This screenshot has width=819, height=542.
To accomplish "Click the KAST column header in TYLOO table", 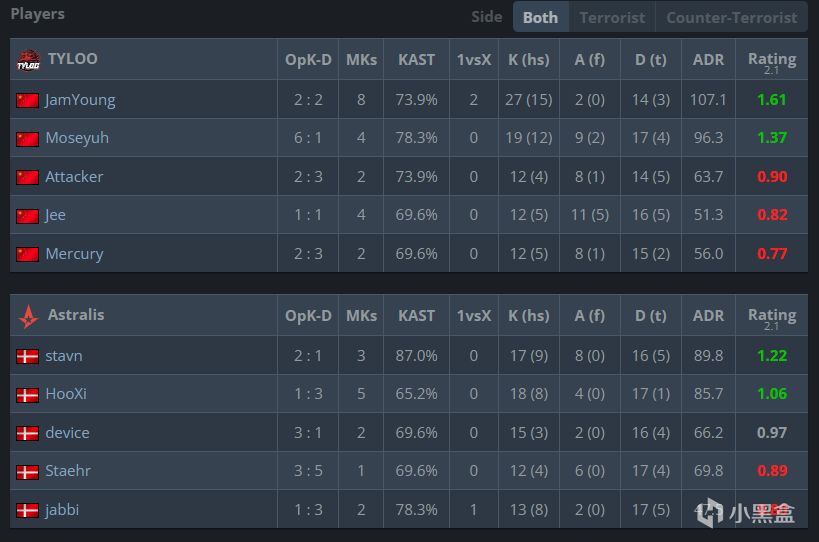I will click(x=416, y=60).
